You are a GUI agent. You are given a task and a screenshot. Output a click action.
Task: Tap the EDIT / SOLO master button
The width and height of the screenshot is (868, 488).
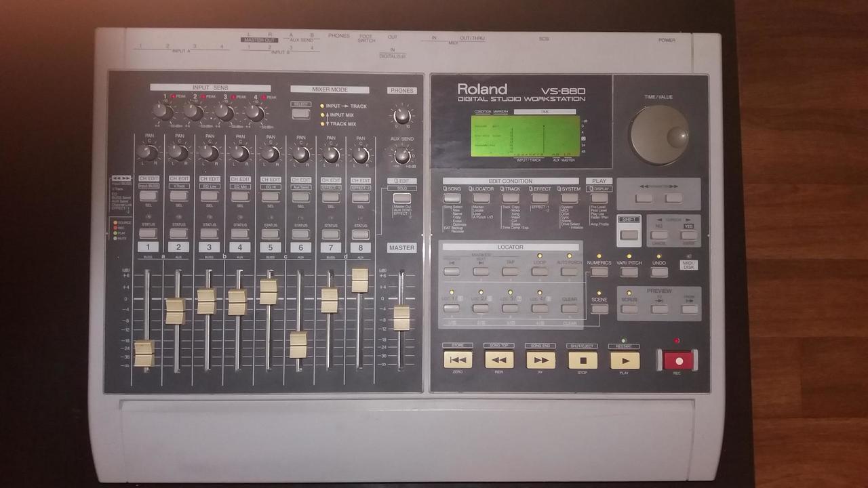coord(401,198)
